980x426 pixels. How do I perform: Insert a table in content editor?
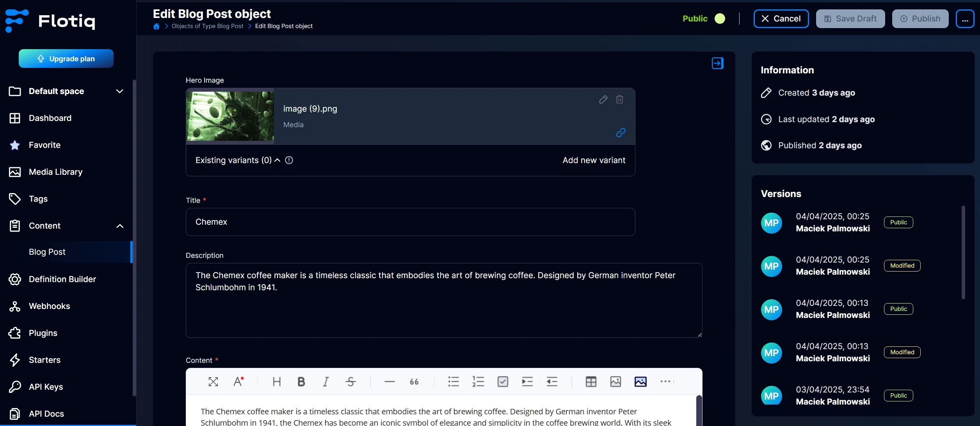(x=591, y=382)
